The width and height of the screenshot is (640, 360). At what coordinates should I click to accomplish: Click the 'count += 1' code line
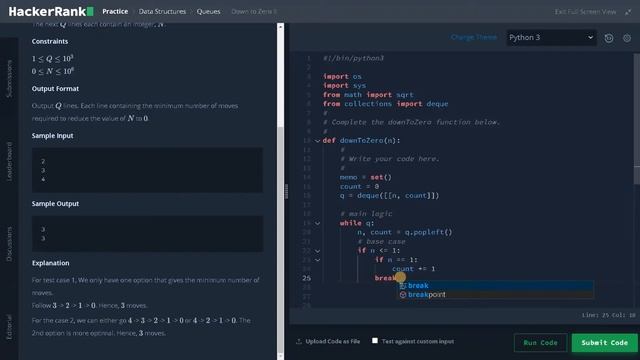click(413, 269)
